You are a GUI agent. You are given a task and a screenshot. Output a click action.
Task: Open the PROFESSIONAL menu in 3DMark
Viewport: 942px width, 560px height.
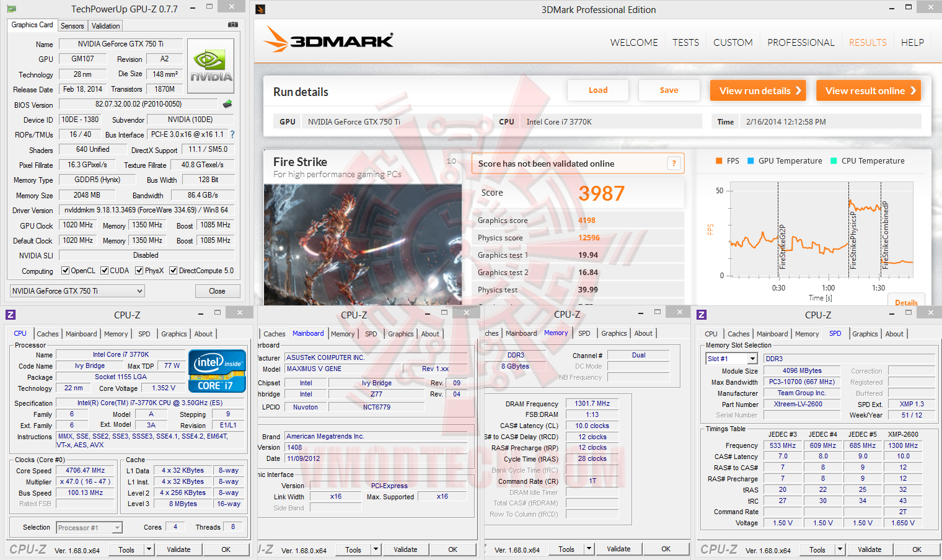(x=801, y=43)
